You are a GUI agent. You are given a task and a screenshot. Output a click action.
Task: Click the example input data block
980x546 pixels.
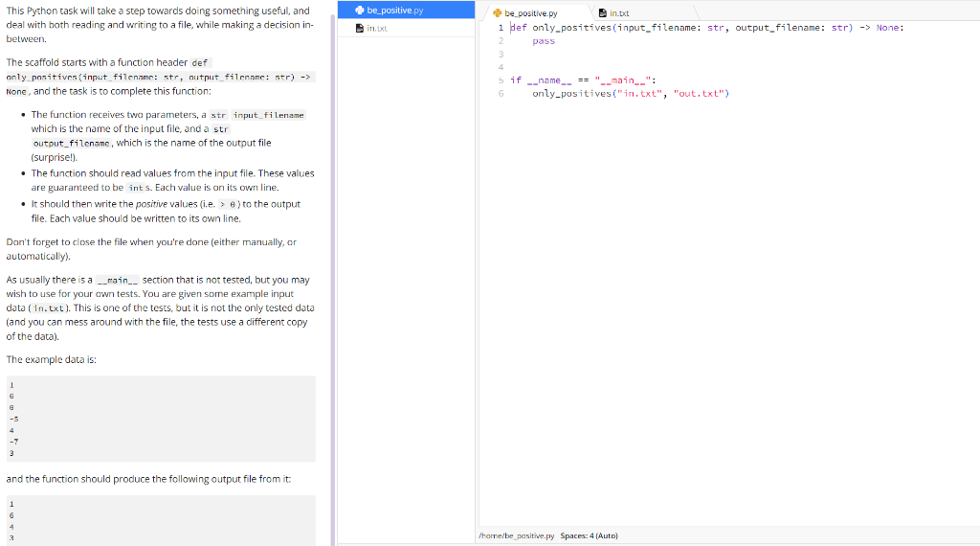161,419
